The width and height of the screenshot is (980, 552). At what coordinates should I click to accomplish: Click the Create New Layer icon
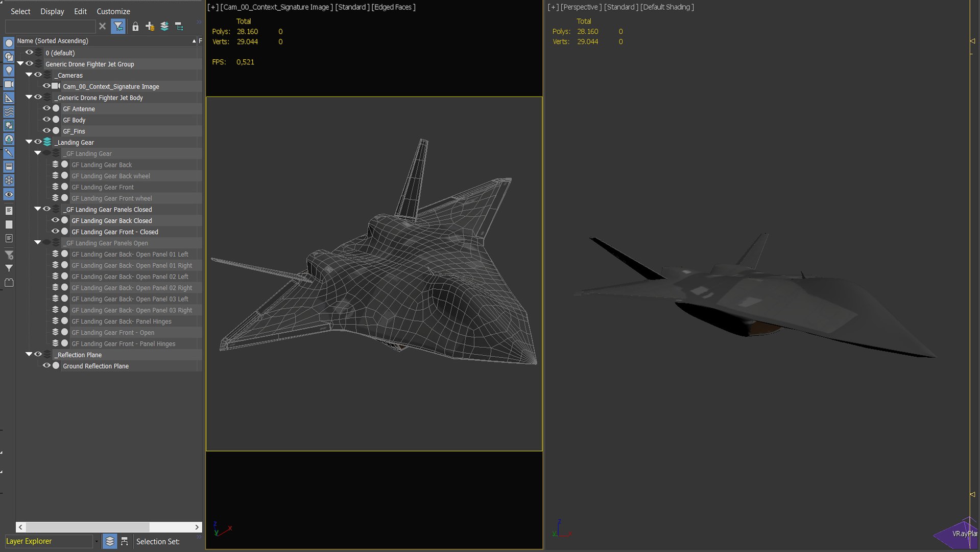pyautogui.click(x=150, y=26)
